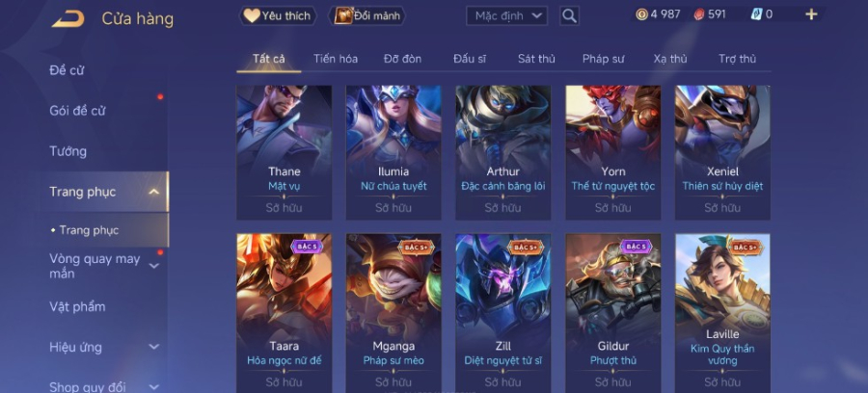Expand the Hiệu ứng sidebar section
868x393 pixels.
coord(154,347)
